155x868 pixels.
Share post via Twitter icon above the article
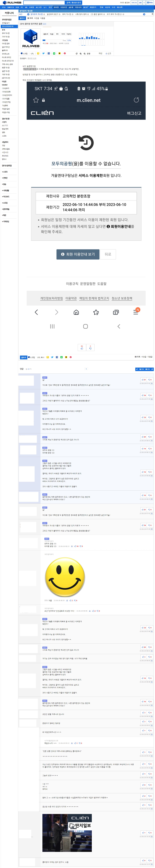(43, 53)
